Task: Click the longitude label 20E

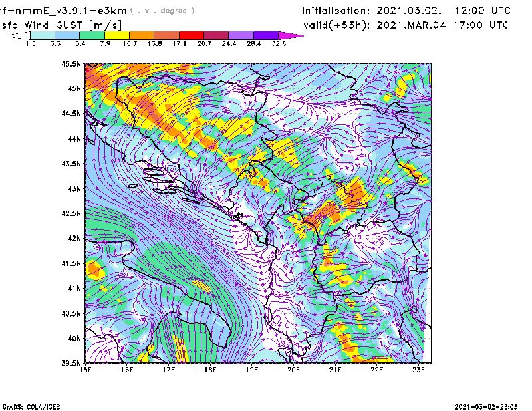Action: pyautogui.click(x=293, y=370)
